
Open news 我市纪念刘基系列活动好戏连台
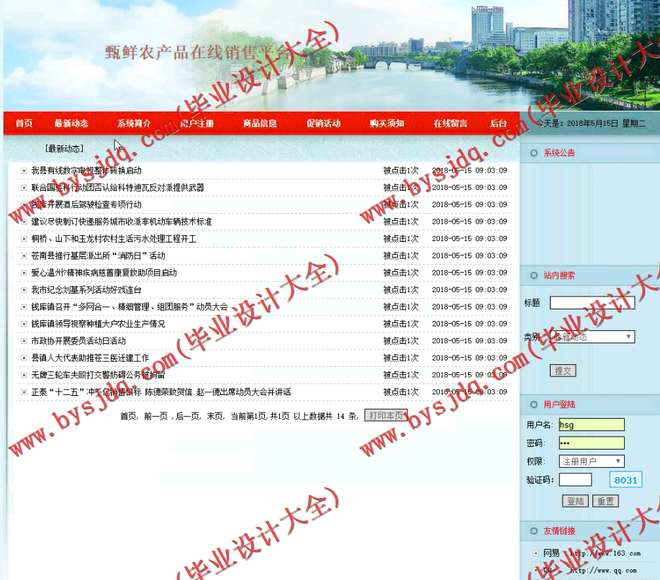(86, 290)
